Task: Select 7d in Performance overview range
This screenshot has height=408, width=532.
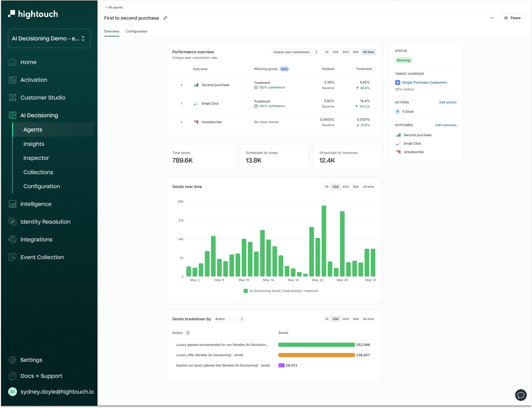Action: tap(326, 52)
